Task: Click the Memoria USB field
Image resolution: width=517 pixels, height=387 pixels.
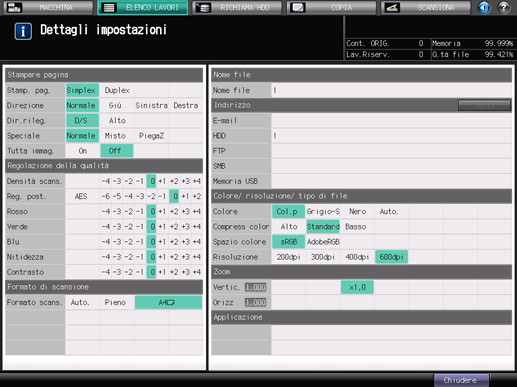Action: pyautogui.click(x=392, y=181)
